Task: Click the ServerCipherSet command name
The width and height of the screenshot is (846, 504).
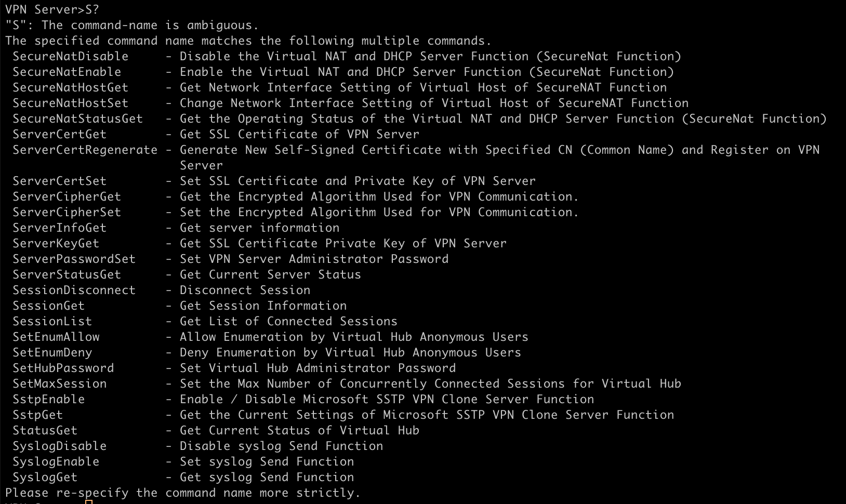Action: [67, 212]
